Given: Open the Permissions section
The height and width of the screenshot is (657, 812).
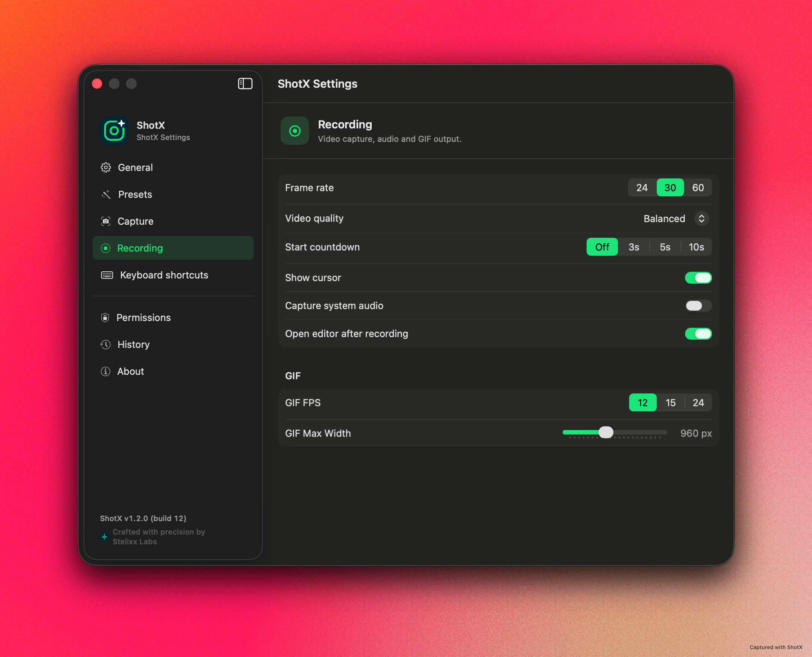Looking at the screenshot, I should pos(173,318).
